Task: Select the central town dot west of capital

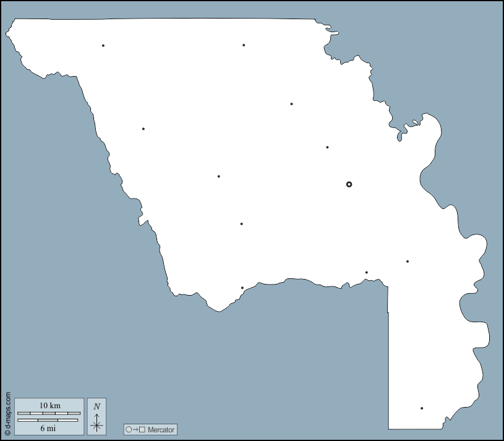Action: coord(218,176)
